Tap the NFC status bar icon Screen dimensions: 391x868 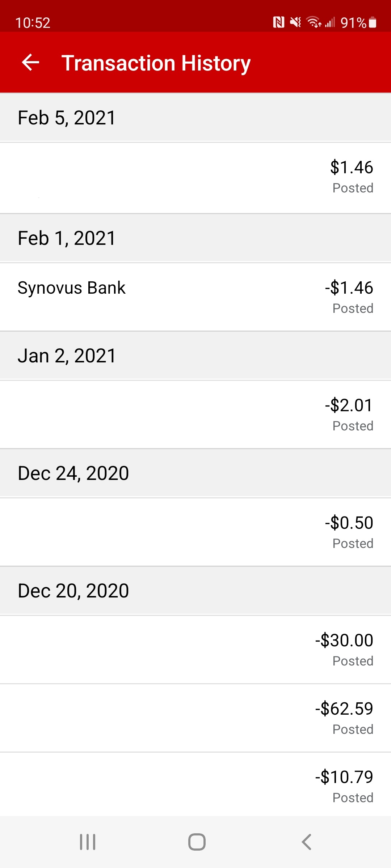click(278, 22)
